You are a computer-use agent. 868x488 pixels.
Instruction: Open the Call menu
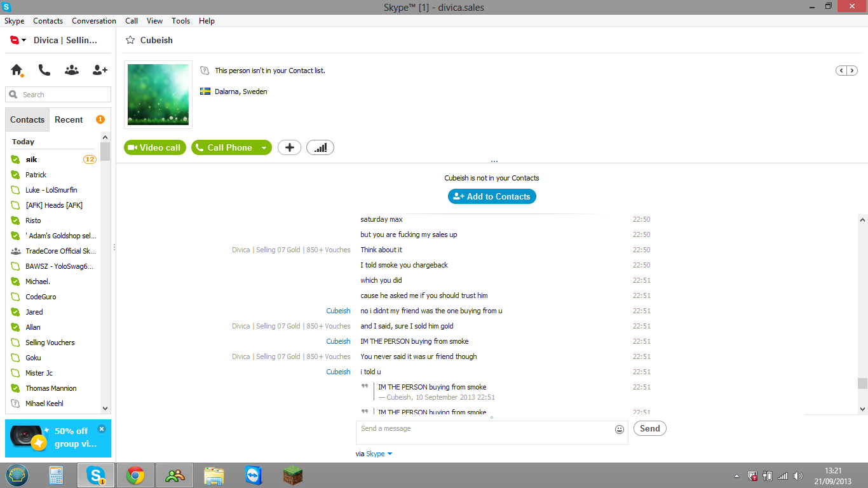(x=132, y=21)
